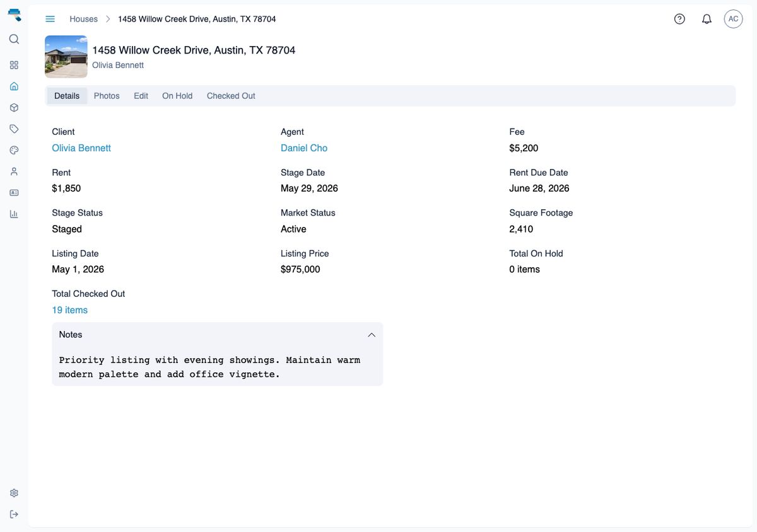Click the Total Checked Out label
This screenshot has height=532, width=757.
click(x=88, y=294)
